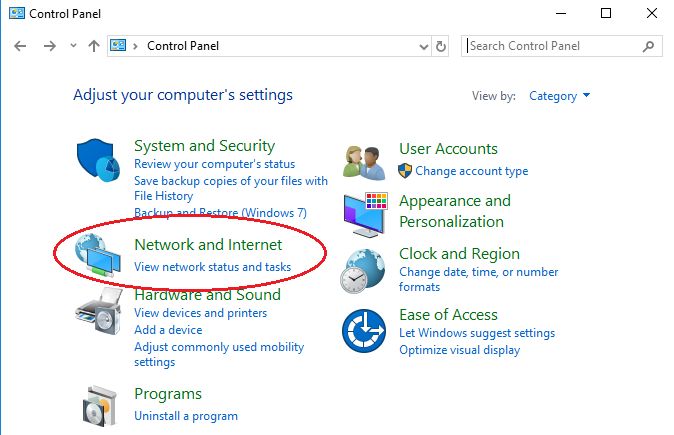The image size is (674, 435).
Task: Open Appearance and Personalization category
Action: point(455,211)
